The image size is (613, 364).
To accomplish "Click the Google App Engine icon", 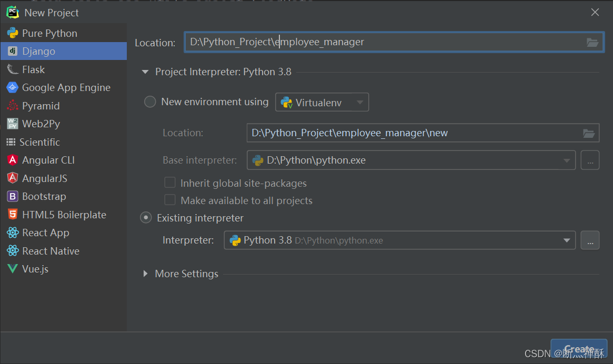I will coord(13,87).
